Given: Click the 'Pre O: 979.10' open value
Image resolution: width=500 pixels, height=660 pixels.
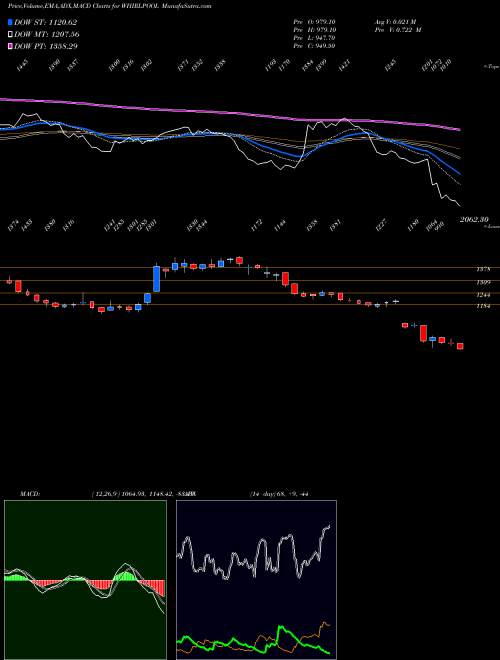Looking at the screenshot, I should [314, 22].
